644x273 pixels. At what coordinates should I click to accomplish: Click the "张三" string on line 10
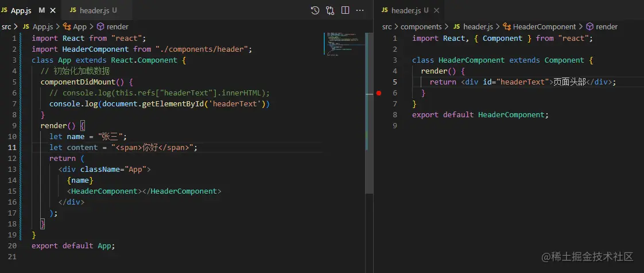(109, 137)
